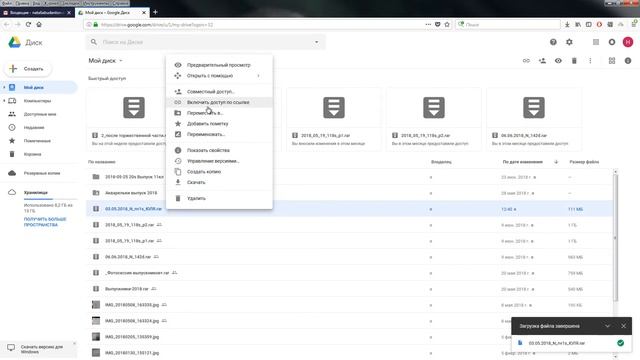Open the Мой диск title dropdown

[x=105, y=61]
